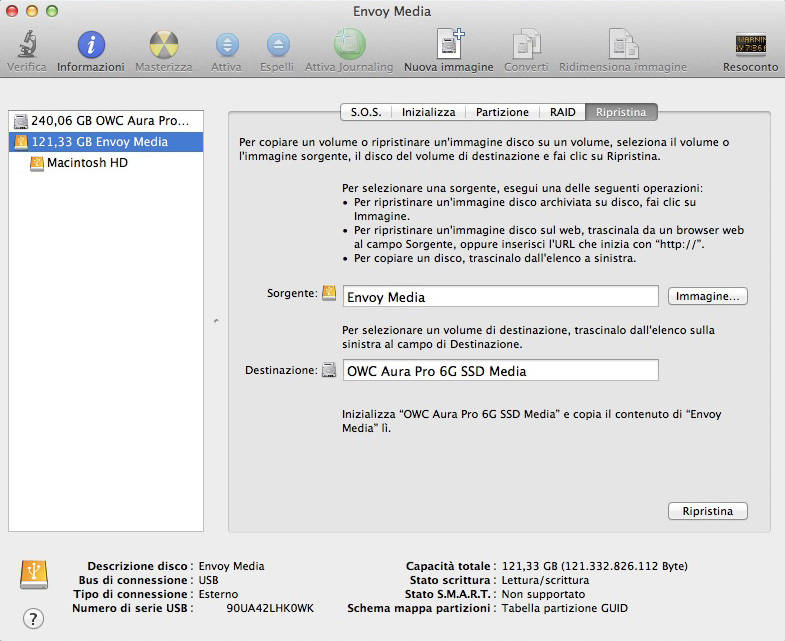This screenshot has height=641, width=785.
Task: Click the USB serial number 90UA42LHK0WK
Action: (x=270, y=608)
